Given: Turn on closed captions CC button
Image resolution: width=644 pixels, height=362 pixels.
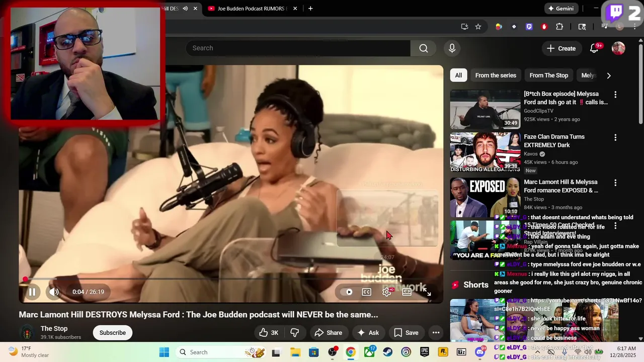Looking at the screenshot, I should coord(367,292).
